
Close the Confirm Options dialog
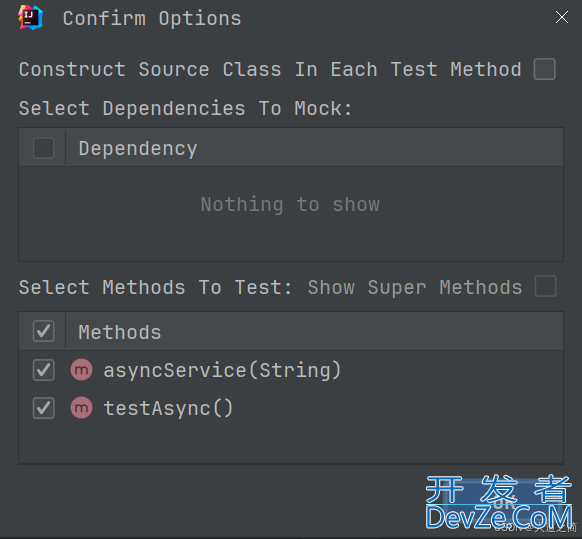562,17
